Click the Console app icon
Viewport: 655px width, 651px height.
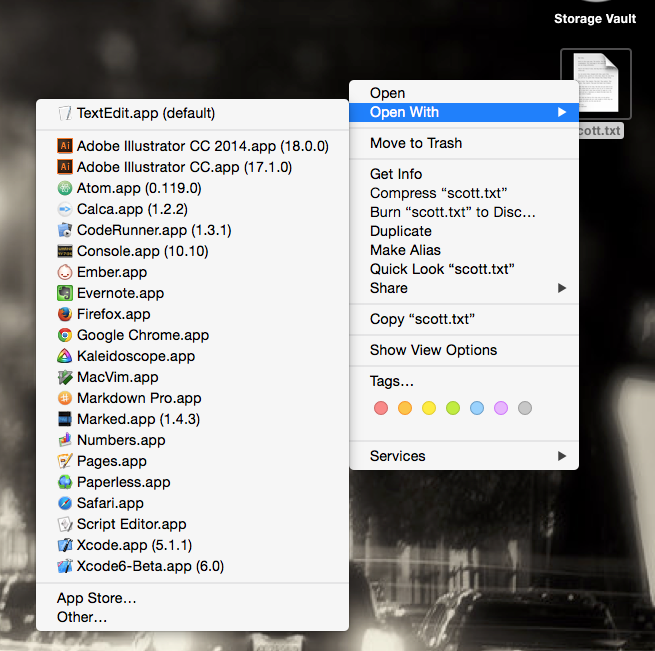click(x=65, y=251)
